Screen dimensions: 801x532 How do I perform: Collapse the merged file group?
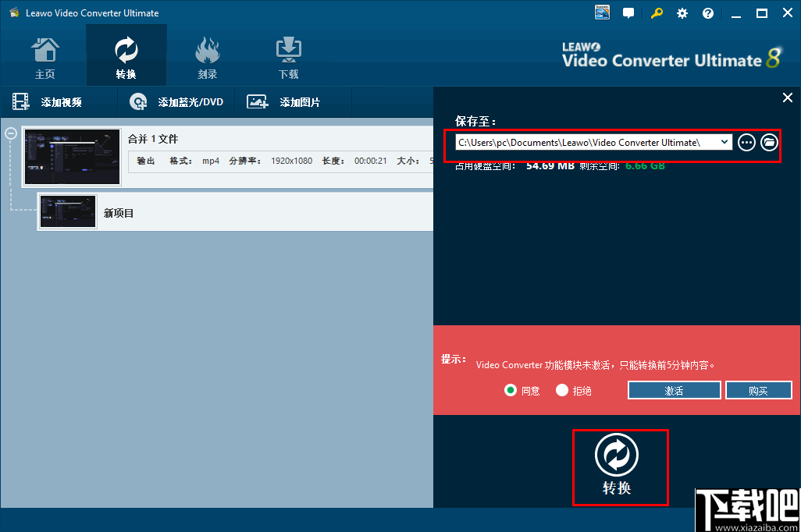[x=11, y=133]
